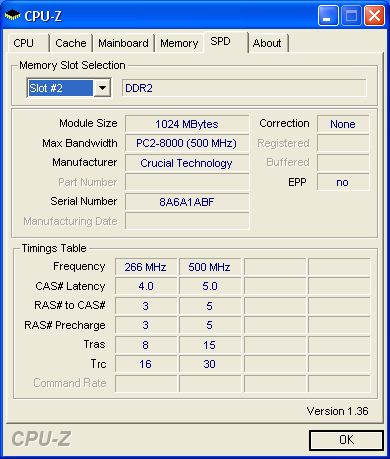Click the grayed Command Rate label
This screenshot has width=390, height=459.
70,383
